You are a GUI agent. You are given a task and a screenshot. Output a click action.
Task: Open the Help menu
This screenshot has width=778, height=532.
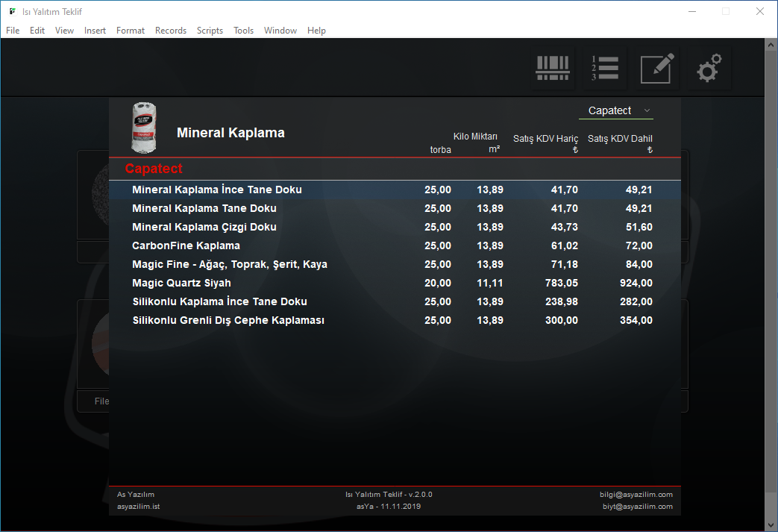click(x=316, y=31)
